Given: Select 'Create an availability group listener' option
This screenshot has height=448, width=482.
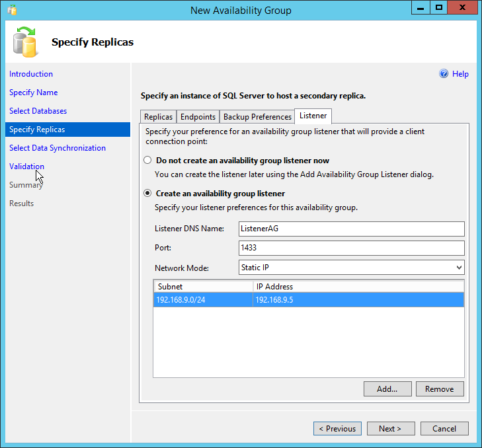Looking at the screenshot, I should (147, 194).
